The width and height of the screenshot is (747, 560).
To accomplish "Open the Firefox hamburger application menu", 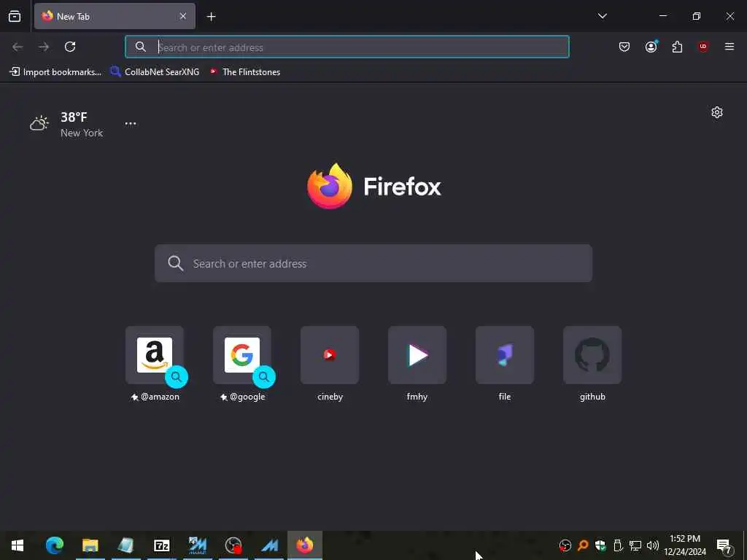I will 729,47.
